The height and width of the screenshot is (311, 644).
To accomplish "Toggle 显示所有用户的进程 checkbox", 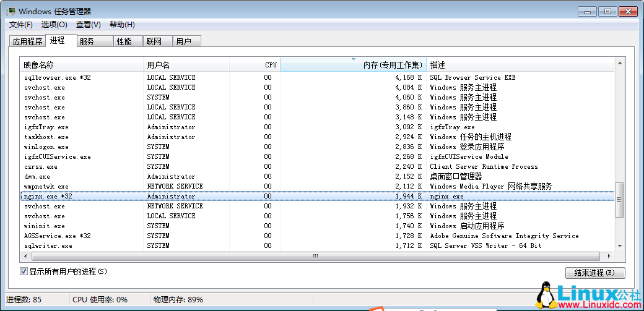I will (x=24, y=271).
